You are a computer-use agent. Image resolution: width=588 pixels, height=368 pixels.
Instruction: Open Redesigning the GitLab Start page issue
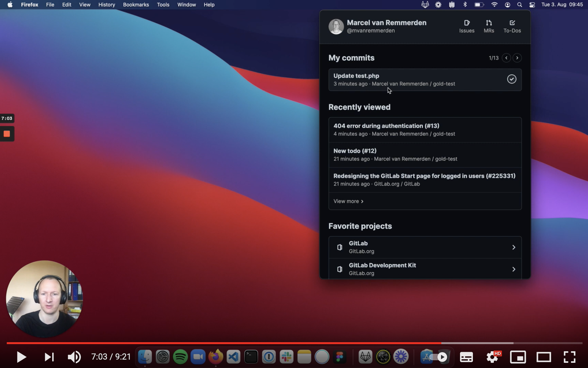[x=425, y=180]
